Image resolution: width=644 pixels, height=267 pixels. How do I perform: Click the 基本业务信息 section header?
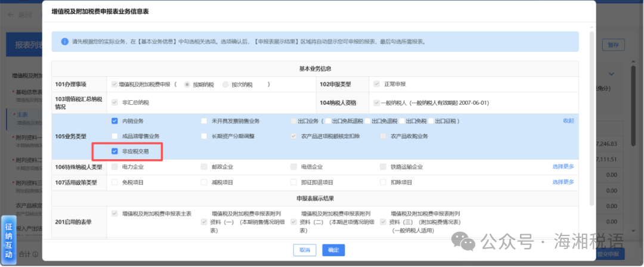[x=315, y=69]
